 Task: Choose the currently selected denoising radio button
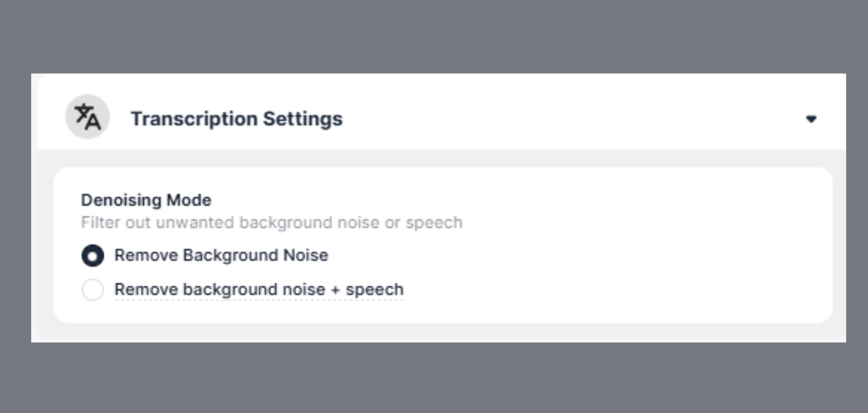click(93, 255)
